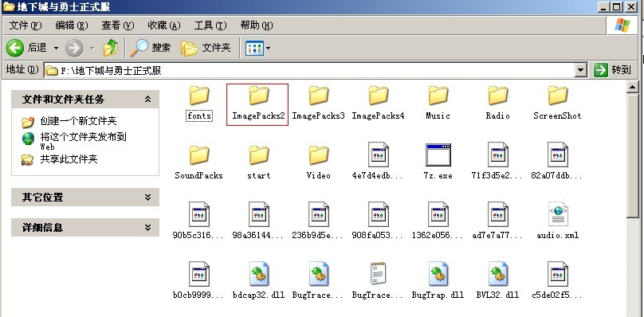Select the Music folder
This screenshot has width=644, height=317.
(438, 103)
